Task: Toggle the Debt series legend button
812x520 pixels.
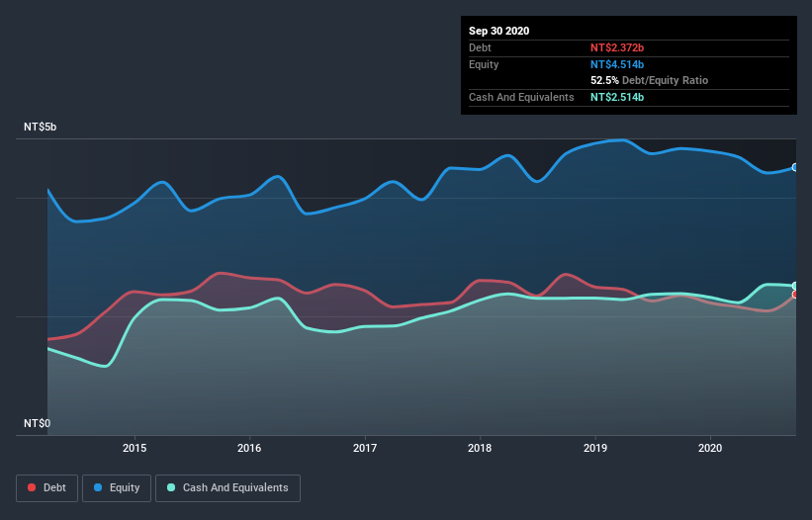Action: pyautogui.click(x=46, y=488)
